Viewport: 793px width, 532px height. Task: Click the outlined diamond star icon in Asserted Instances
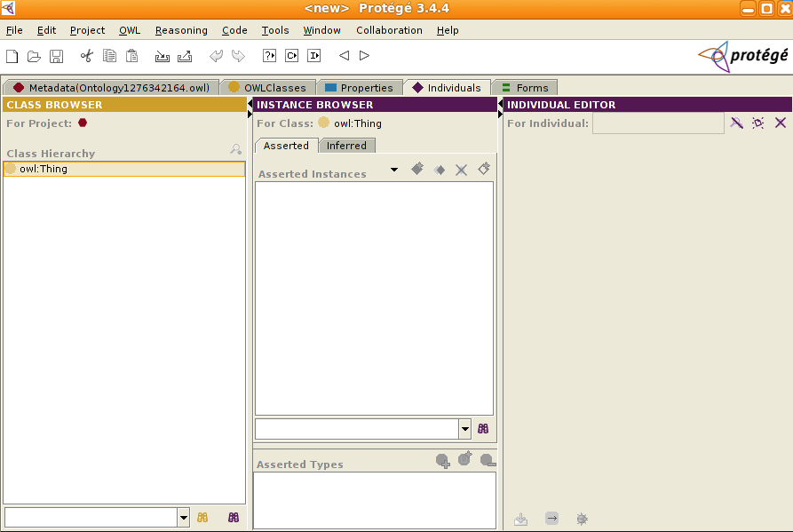pyautogui.click(x=484, y=169)
